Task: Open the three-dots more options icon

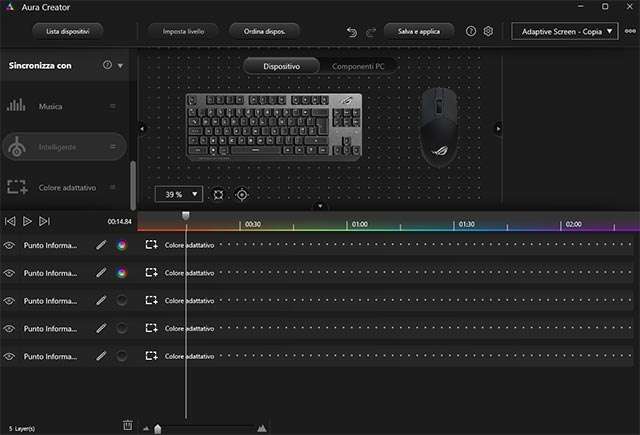Action: 630,31
